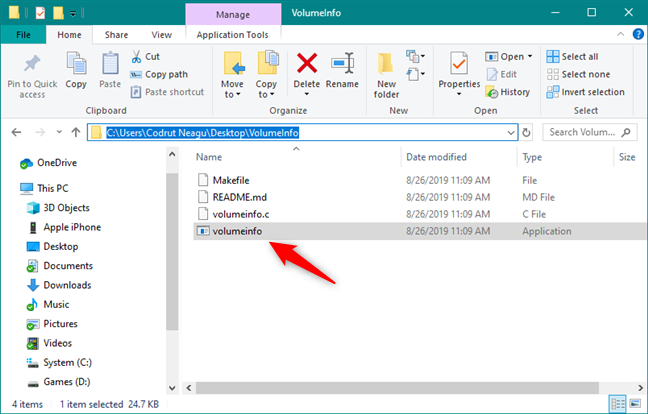Screen dimensions: 648x414
Task: Open 3D Objects folder
Action: 58,207
